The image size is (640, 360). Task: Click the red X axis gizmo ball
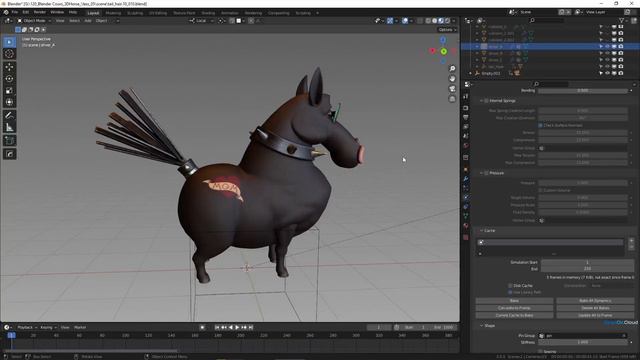(433, 51)
